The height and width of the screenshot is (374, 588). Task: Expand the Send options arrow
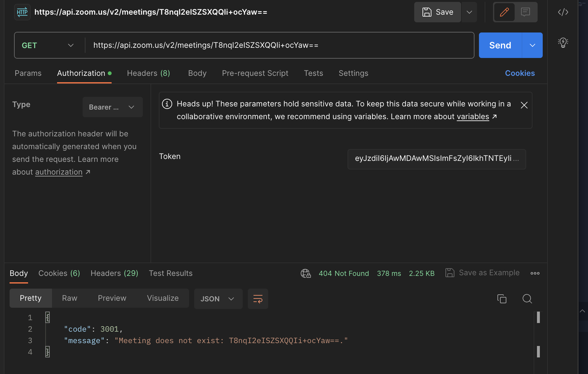[x=533, y=45]
